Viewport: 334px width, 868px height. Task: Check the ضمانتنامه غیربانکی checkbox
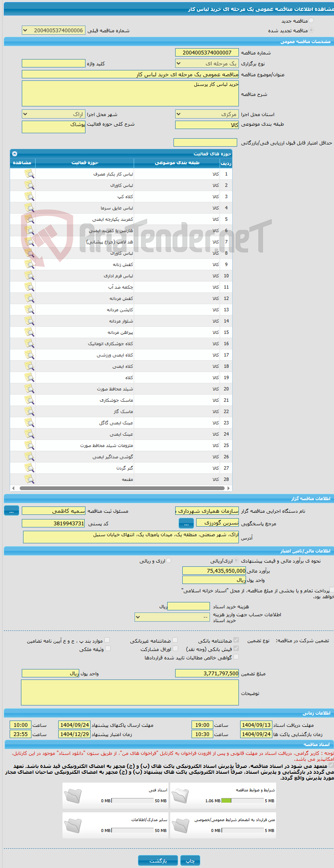pyautogui.click(x=175, y=640)
